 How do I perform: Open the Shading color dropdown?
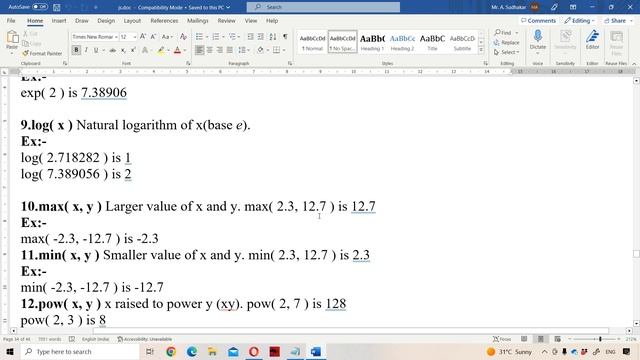pos(267,50)
